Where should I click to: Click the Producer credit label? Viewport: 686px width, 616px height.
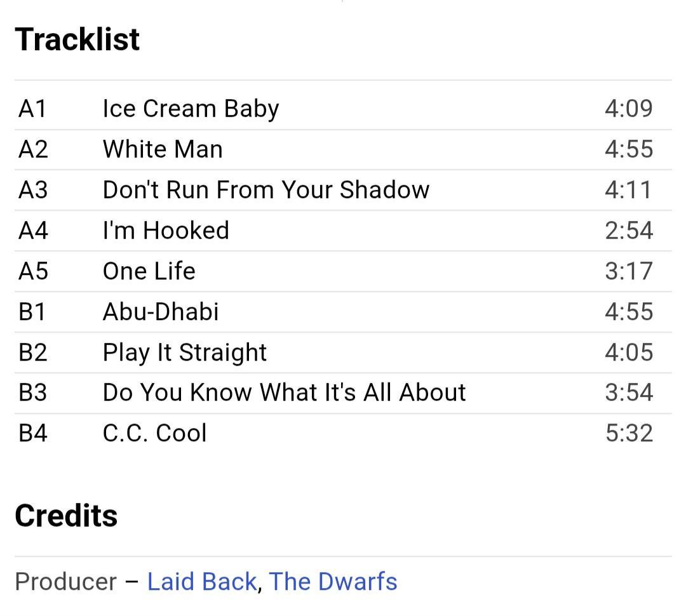click(65, 582)
